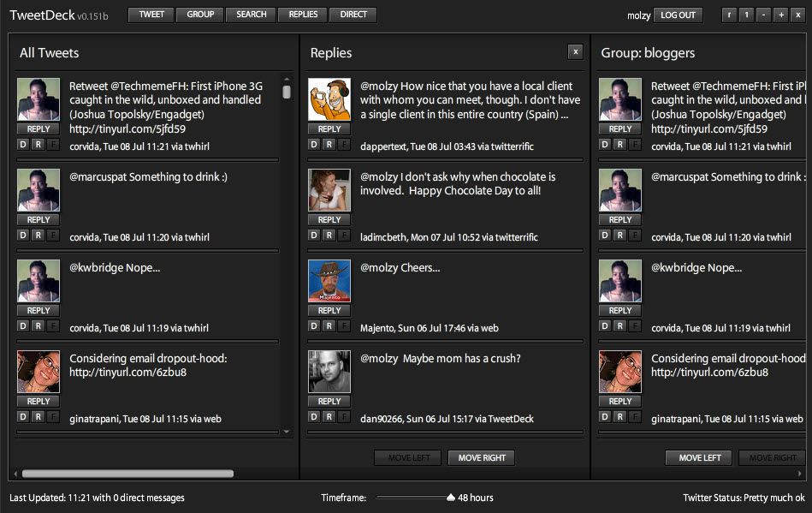This screenshot has height=513, width=812.
Task: Click the R icon on corvida's Retweet in bloggers group
Action: pyautogui.click(x=619, y=145)
